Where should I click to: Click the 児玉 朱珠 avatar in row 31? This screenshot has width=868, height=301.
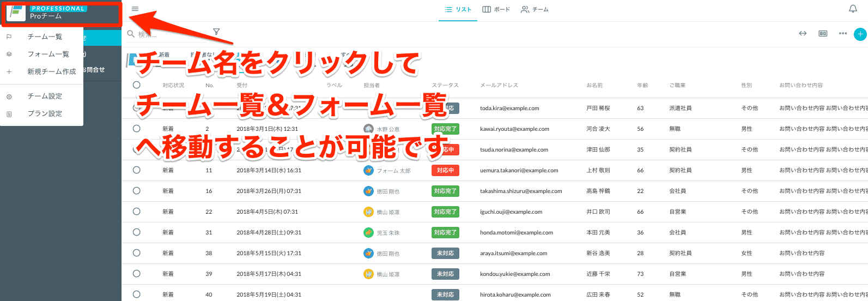point(368,233)
